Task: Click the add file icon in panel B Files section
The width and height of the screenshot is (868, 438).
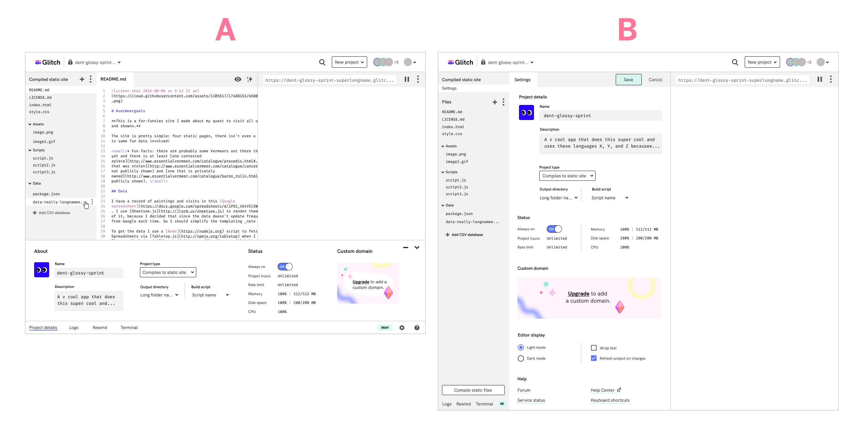Action: 495,102
